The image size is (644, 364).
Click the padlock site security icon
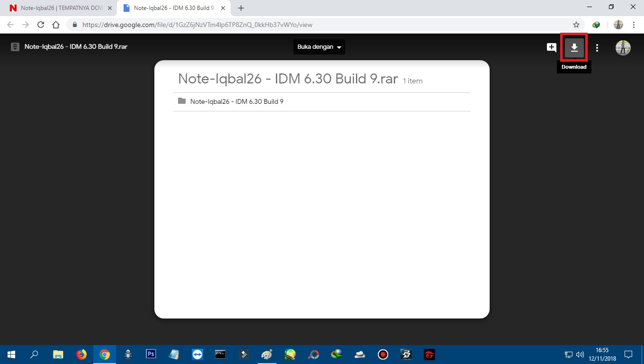(x=75, y=25)
